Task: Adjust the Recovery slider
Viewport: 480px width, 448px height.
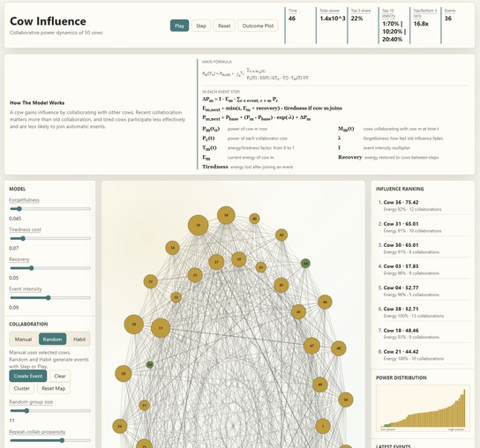Action: [x=50, y=268]
